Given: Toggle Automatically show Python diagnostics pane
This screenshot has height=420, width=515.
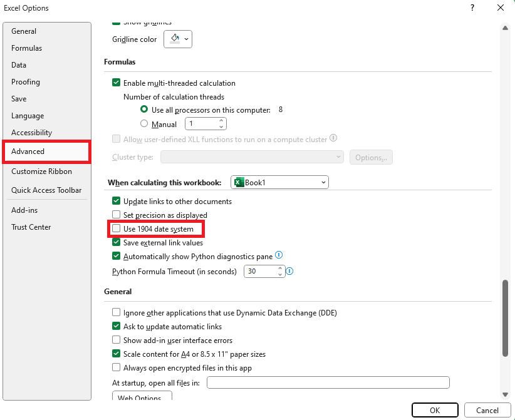Looking at the screenshot, I should click(117, 256).
